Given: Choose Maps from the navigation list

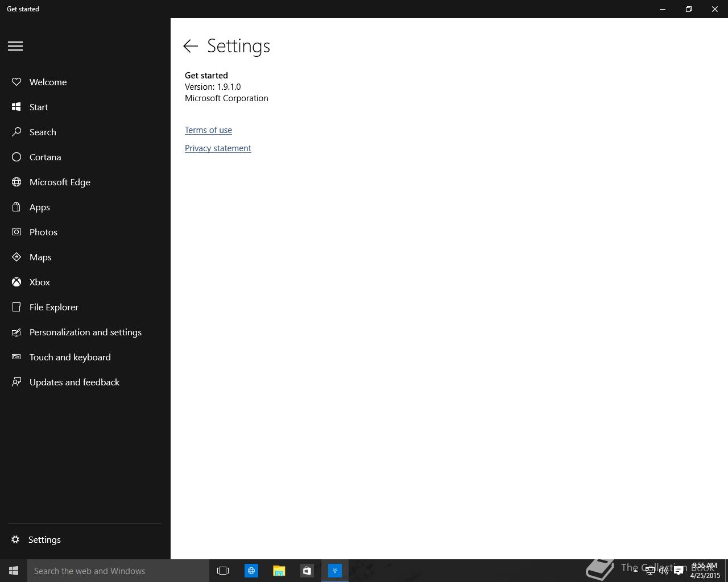Looking at the screenshot, I should pos(40,257).
